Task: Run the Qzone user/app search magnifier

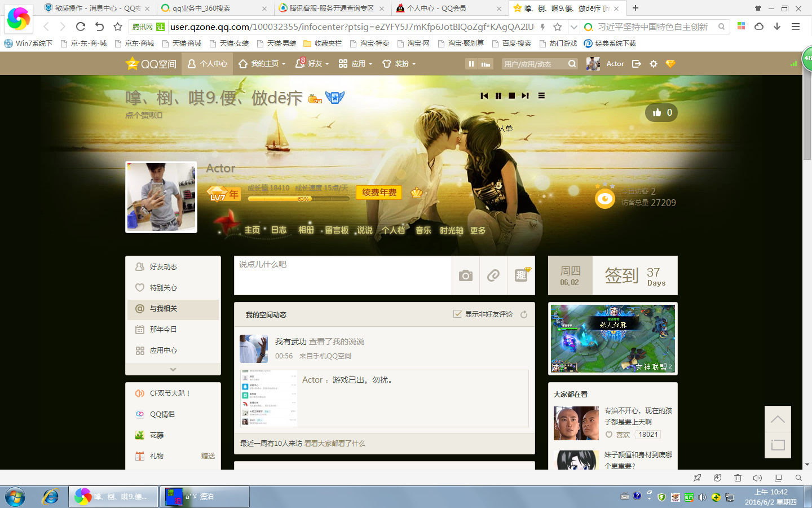Action: coord(572,64)
